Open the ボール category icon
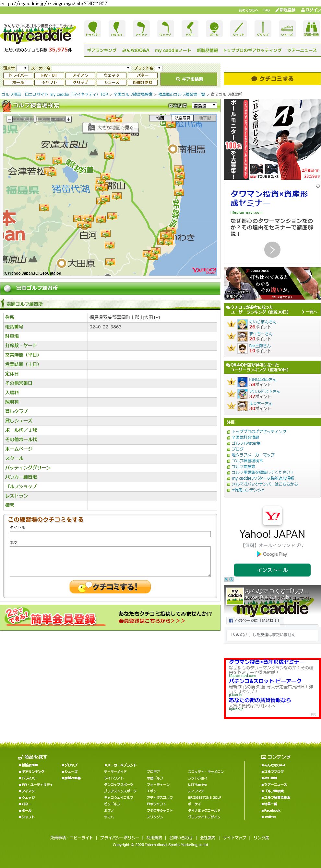Viewport: 321px width, 868px height. 214,29
